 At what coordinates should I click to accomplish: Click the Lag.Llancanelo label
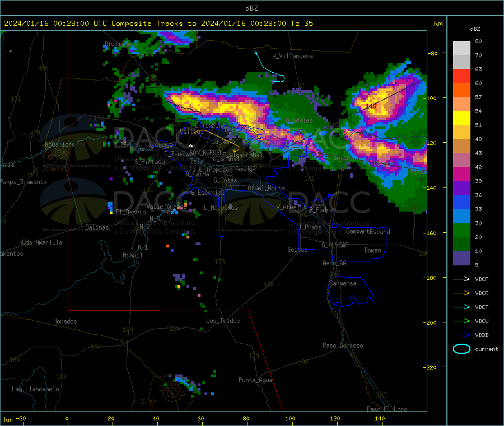(35, 389)
